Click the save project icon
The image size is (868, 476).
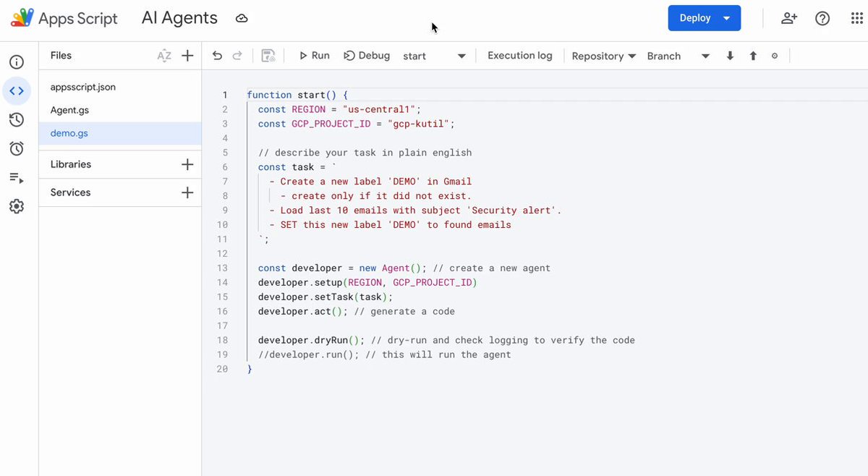tap(268, 56)
